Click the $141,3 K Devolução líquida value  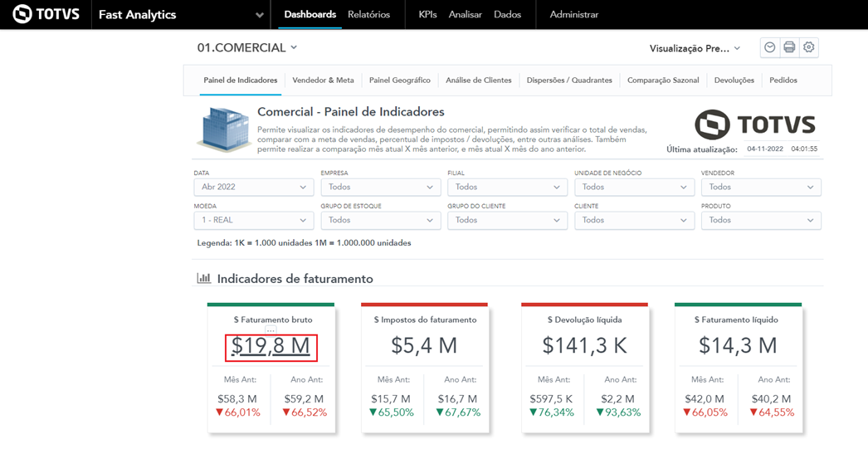point(584,345)
